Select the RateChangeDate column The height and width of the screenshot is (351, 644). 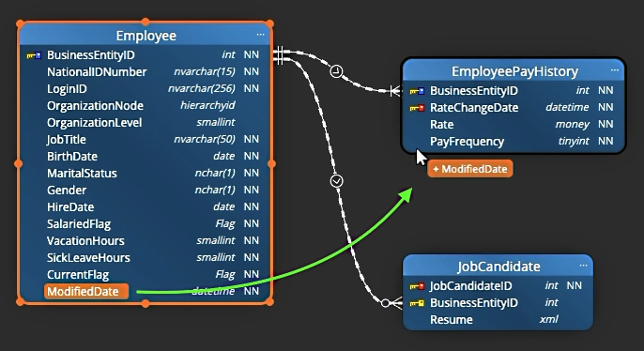[x=474, y=108]
